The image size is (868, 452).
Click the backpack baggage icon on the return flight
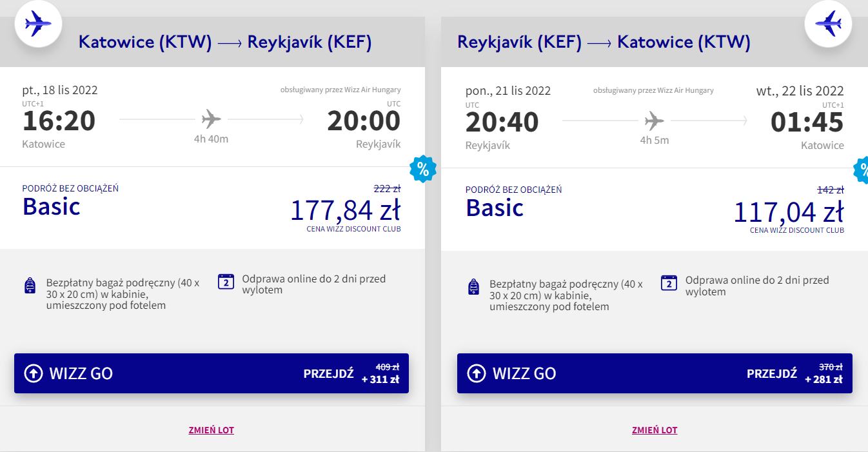click(x=473, y=286)
